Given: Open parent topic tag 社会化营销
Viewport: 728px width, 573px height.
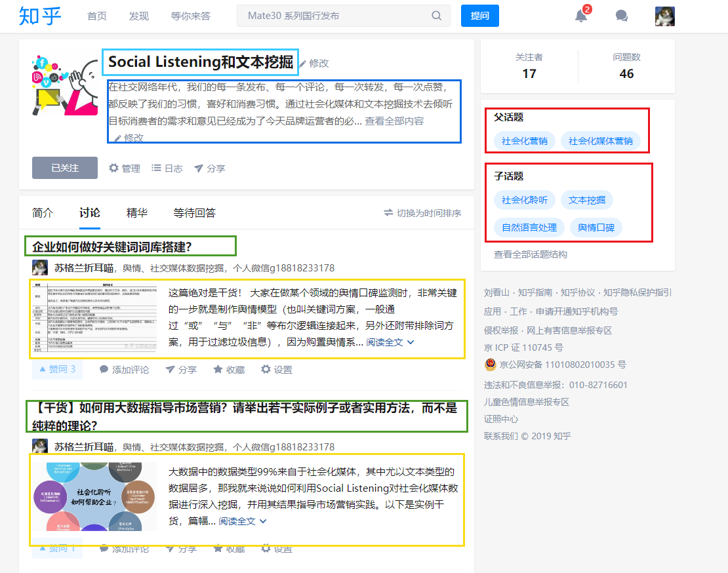Looking at the screenshot, I should click(525, 141).
